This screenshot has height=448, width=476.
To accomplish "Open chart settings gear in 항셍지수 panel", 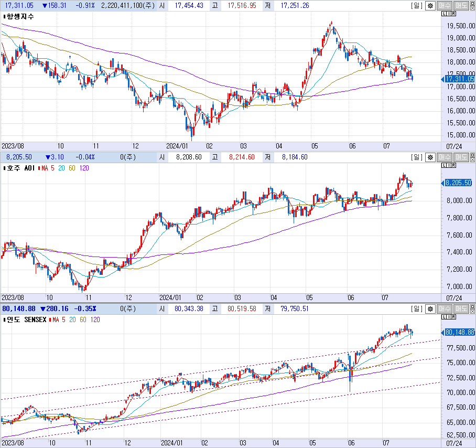I will (x=430, y=5).
